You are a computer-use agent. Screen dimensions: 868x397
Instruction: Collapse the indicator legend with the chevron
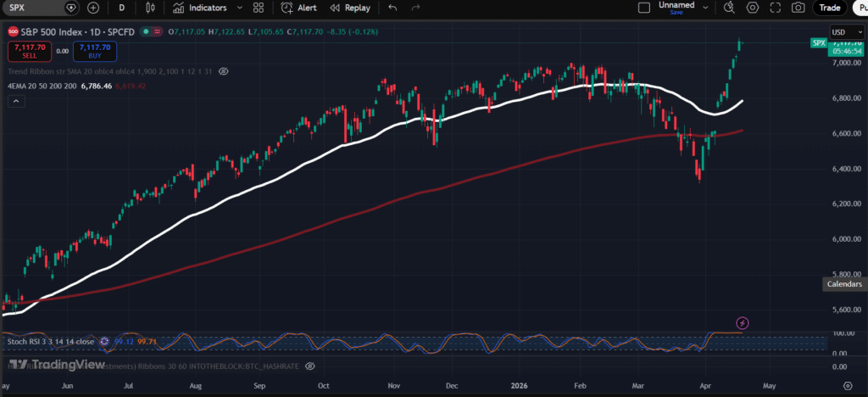15,102
